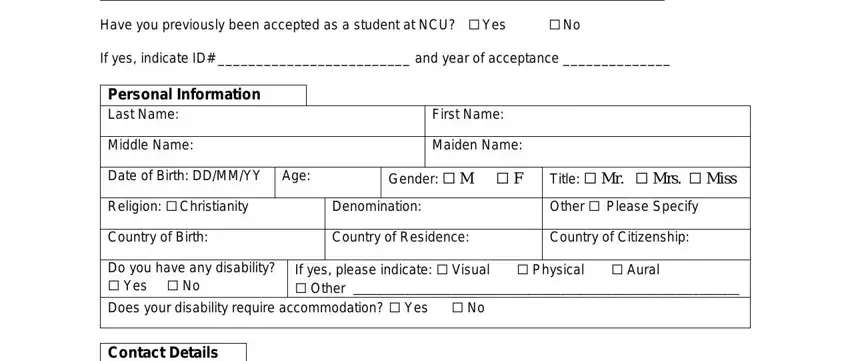Click the Last Name field
850x361 pixels.
pyautogui.click(x=262, y=121)
